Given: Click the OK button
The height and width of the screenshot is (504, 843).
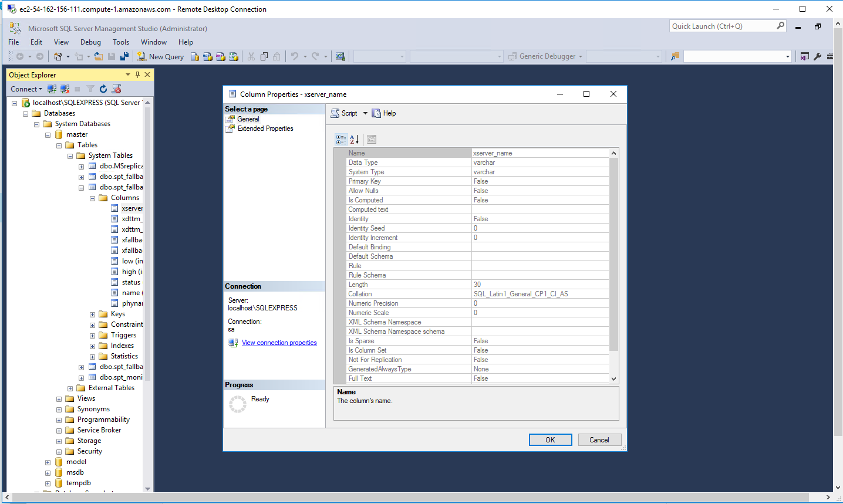Looking at the screenshot, I should click(x=550, y=440).
